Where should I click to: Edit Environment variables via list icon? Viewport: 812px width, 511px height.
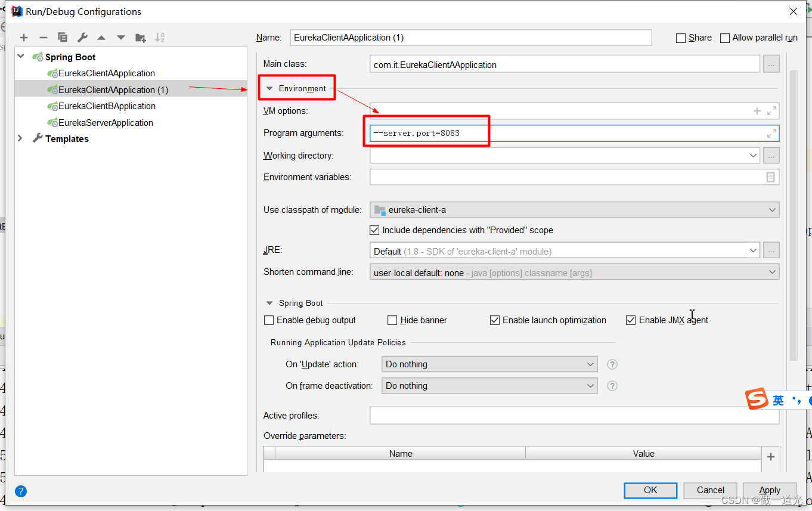pyautogui.click(x=771, y=177)
